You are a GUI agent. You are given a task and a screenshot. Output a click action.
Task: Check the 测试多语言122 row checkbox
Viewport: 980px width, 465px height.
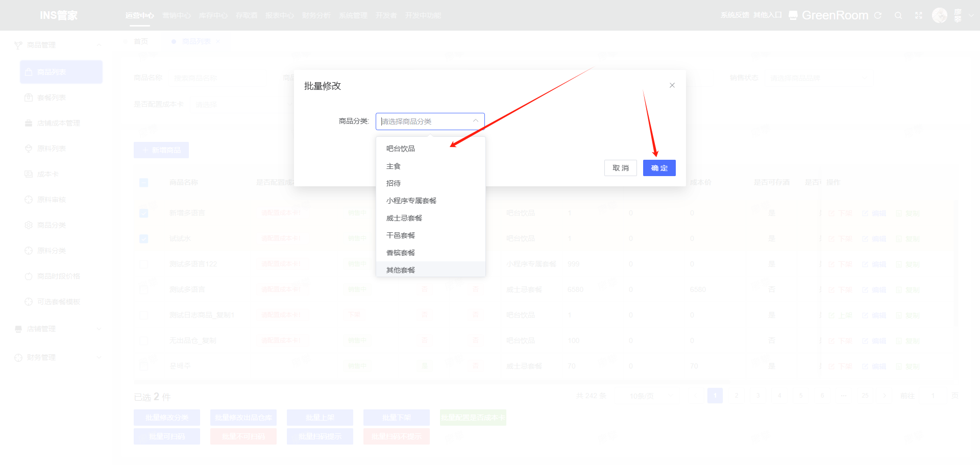[x=143, y=264]
